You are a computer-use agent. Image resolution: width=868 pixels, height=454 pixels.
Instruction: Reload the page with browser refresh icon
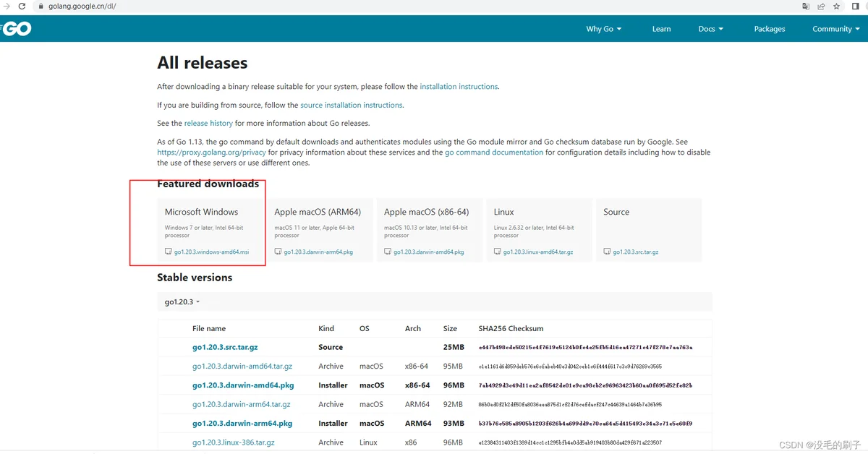pos(21,6)
